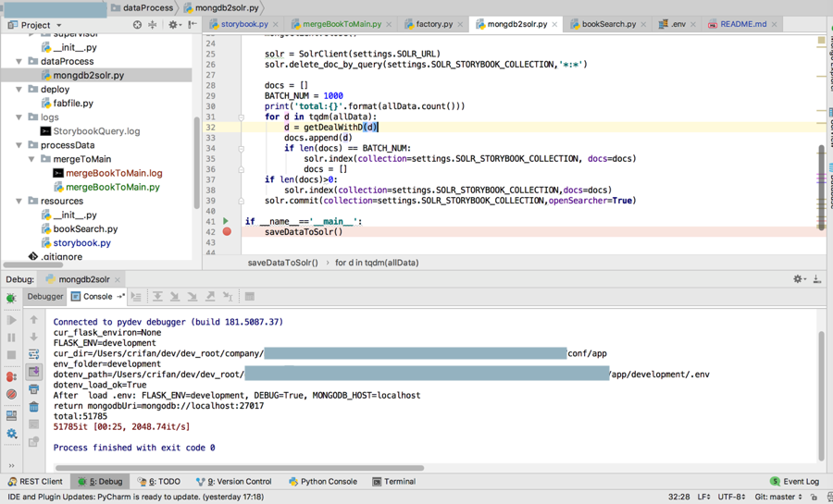Click the Mute Breakpoints icon

click(11, 394)
